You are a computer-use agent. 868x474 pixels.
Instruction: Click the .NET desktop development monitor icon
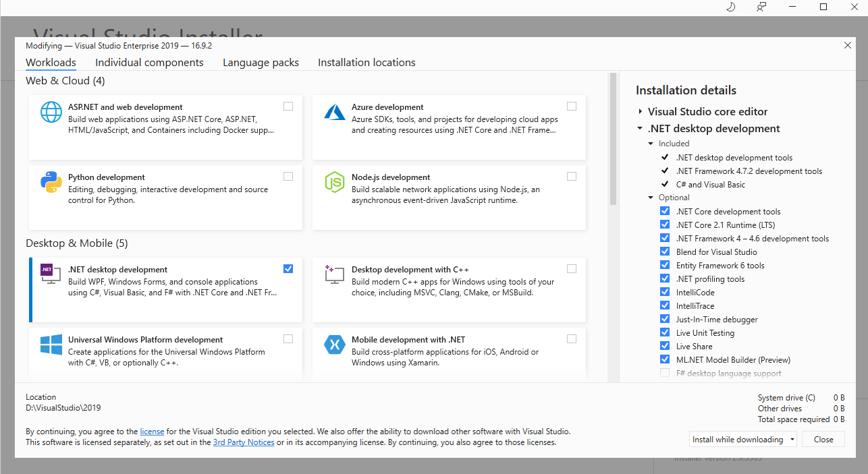point(51,274)
